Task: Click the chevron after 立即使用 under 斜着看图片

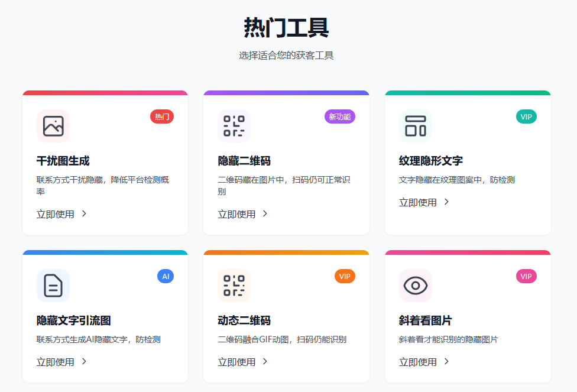Action: click(x=446, y=361)
